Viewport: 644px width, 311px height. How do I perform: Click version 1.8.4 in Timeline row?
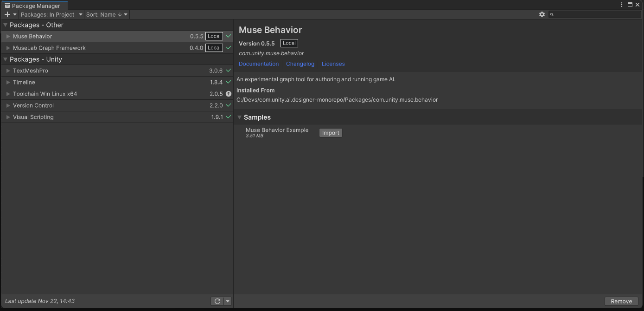click(x=217, y=82)
